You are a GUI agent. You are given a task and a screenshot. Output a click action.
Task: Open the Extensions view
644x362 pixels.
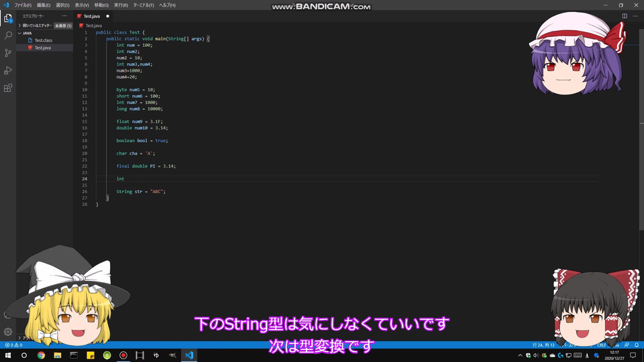tap(8, 88)
